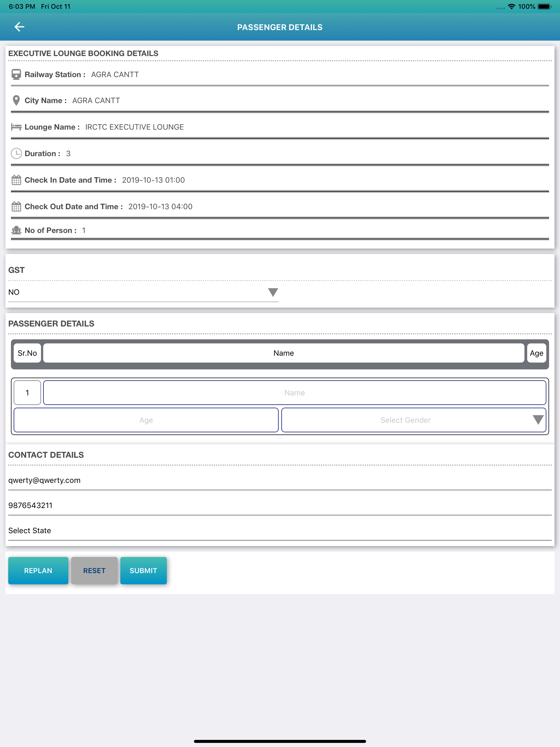Open the Select Gender dropdown

(x=413, y=420)
